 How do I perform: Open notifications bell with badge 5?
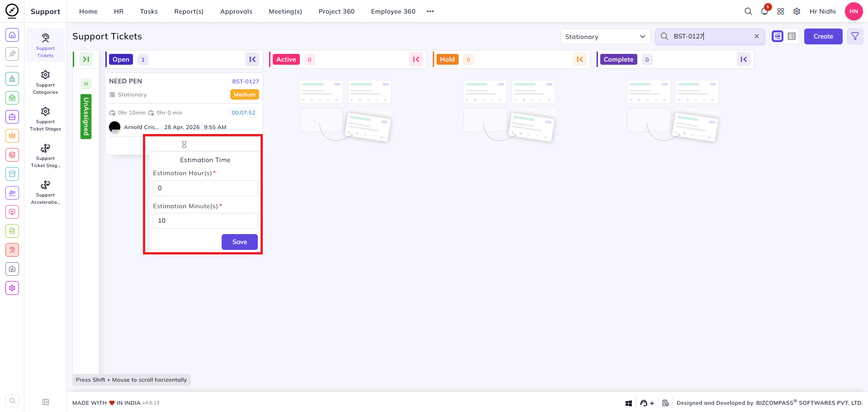765,11
